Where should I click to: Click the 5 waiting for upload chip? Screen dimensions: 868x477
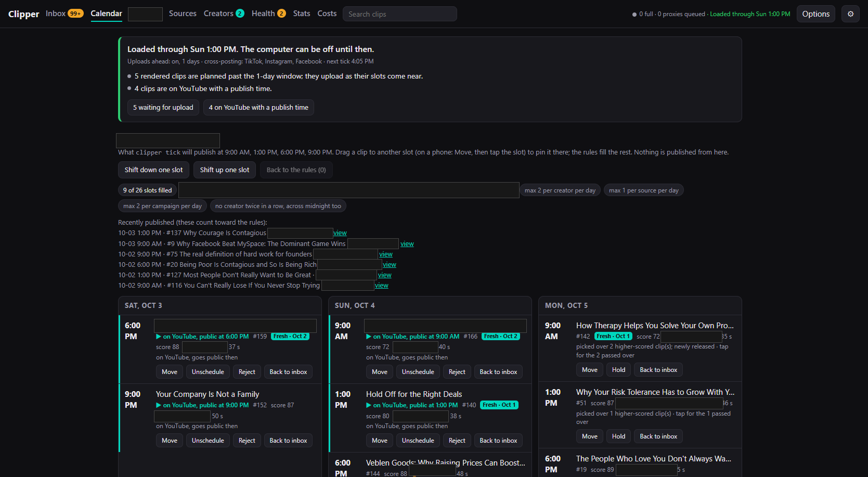[163, 107]
